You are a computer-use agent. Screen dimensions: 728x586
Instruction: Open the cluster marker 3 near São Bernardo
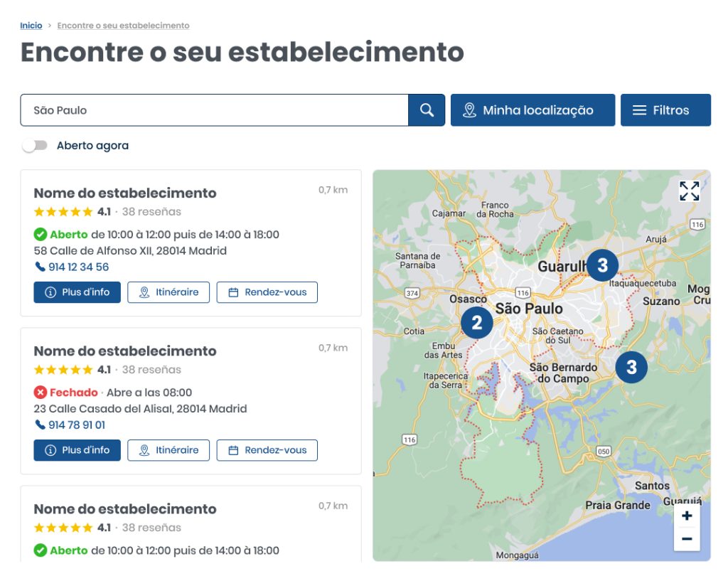(x=631, y=367)
